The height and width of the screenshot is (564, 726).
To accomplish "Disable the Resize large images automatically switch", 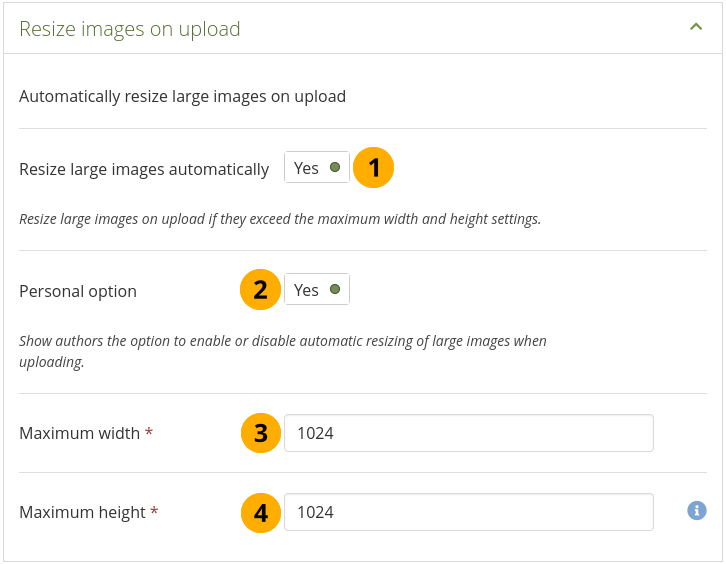I will 317,168.
